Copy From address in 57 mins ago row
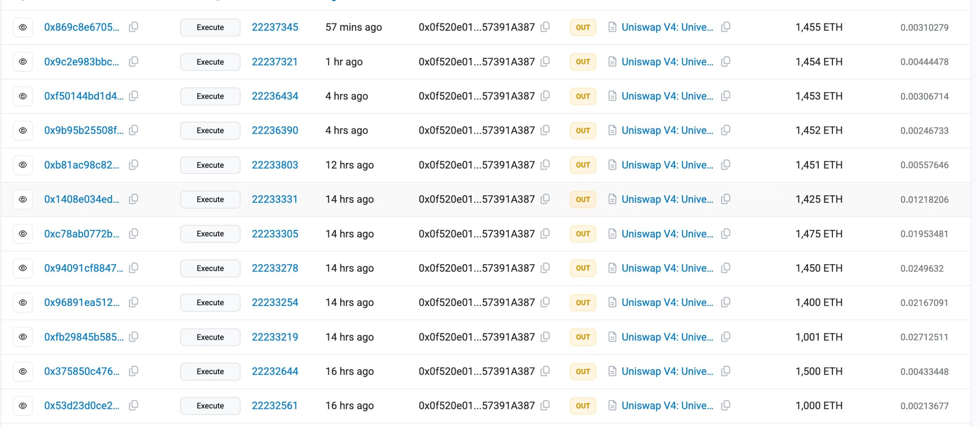The height and width of the screenshot is (427, 980). click(x=545, y=27)
